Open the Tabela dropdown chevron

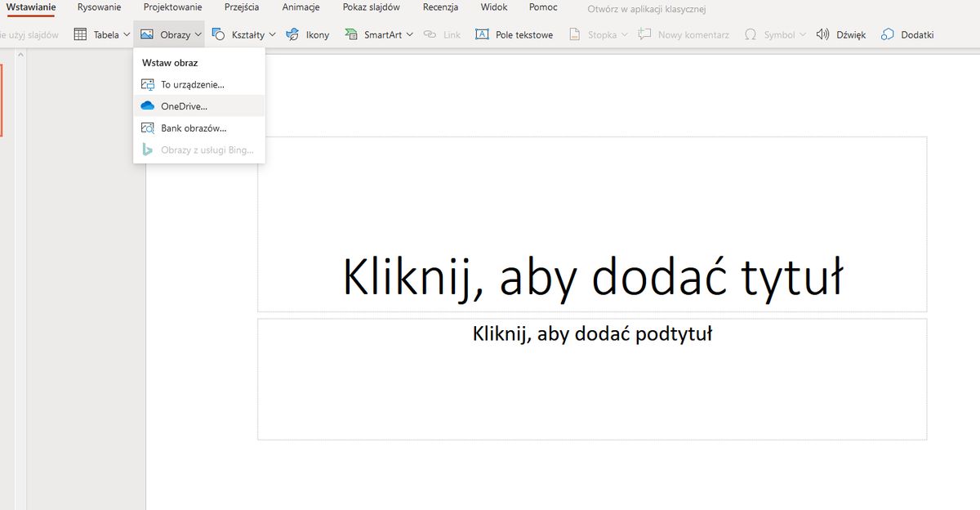coord(127,34)
